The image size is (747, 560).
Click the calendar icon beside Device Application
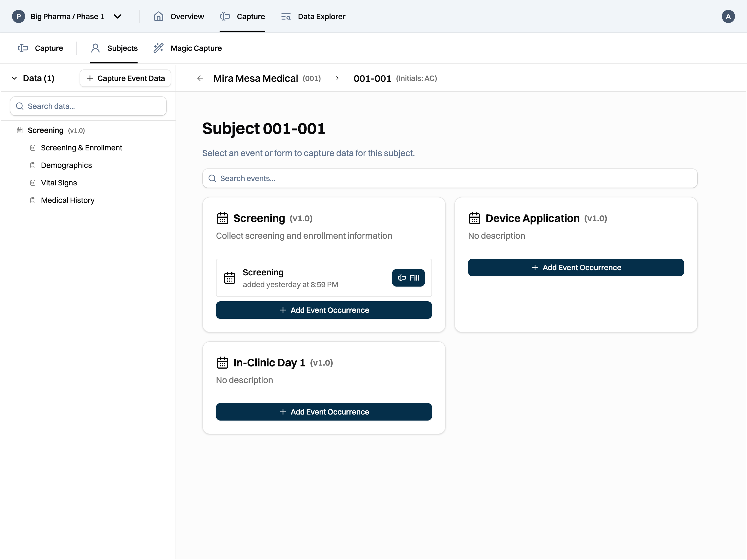(474, 218)
